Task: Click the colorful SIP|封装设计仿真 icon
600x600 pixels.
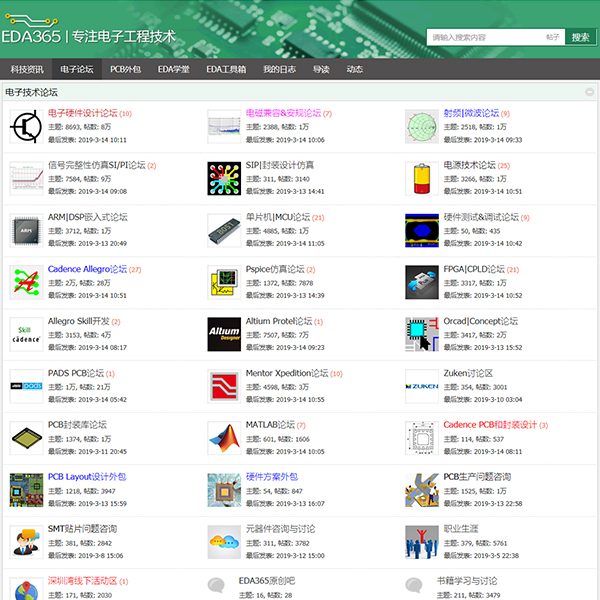Action: 224,178
